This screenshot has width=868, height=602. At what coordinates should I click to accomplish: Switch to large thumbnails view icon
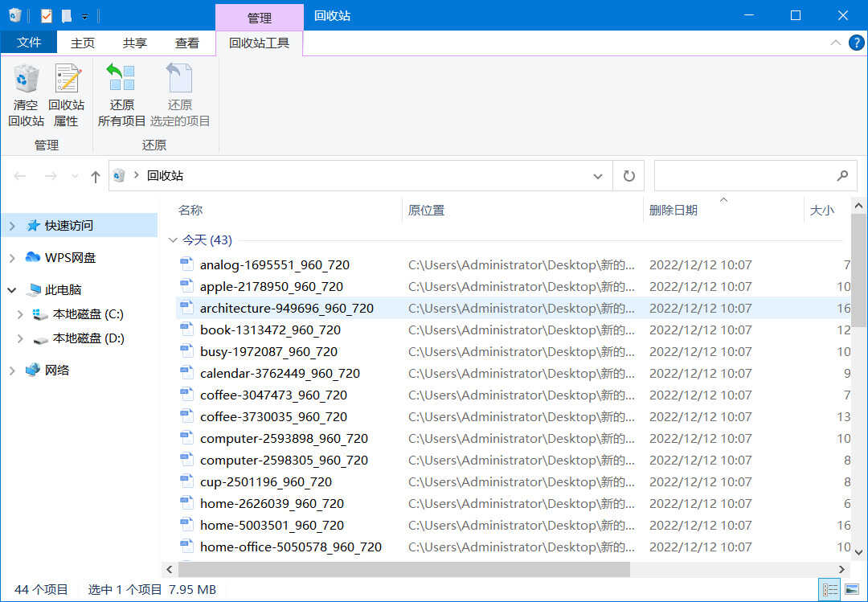click(x=851, y=590)
